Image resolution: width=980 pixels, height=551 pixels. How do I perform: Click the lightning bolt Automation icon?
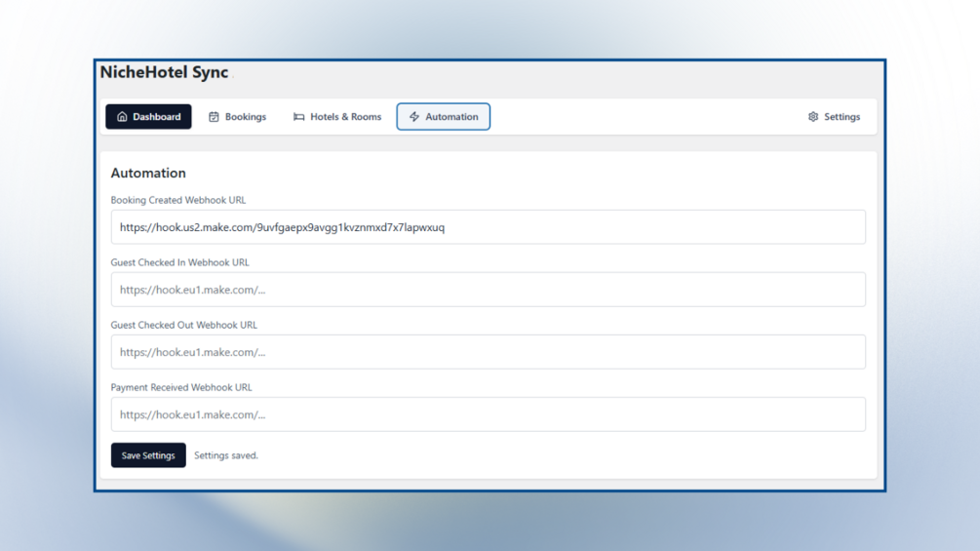pyautogui.click(x=414, y=117)
